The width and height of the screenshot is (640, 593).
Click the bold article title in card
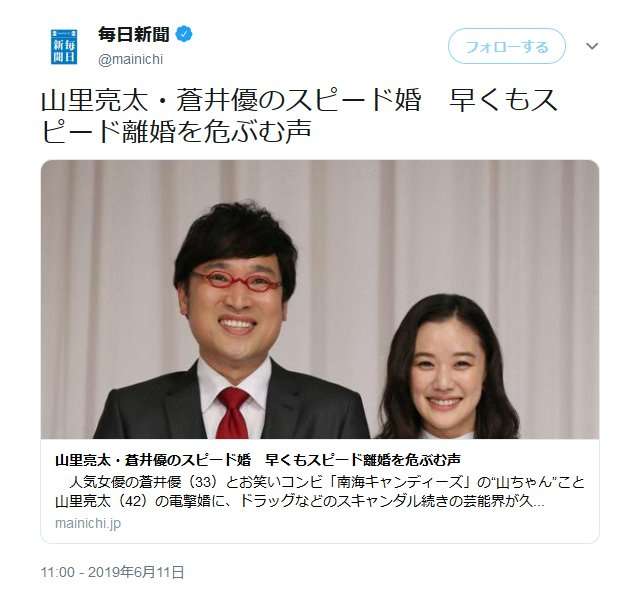pos(258,460)
